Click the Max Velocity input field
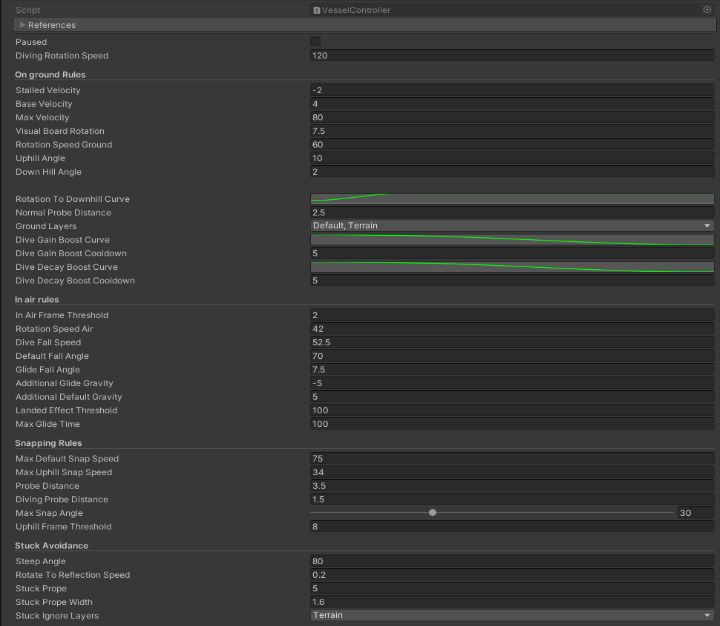The height and width of the screenshot is (626, 720). click(x=511, y=117)
